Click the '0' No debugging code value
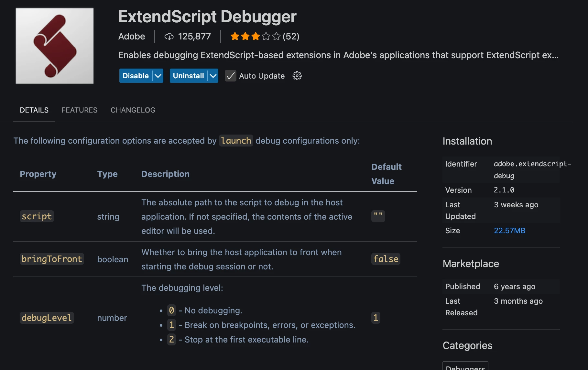 pyautogui.click(x=171, y=310)
